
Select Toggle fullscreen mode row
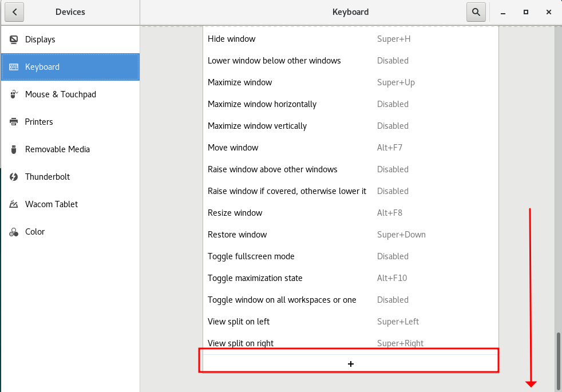click(x=350, y=256)
